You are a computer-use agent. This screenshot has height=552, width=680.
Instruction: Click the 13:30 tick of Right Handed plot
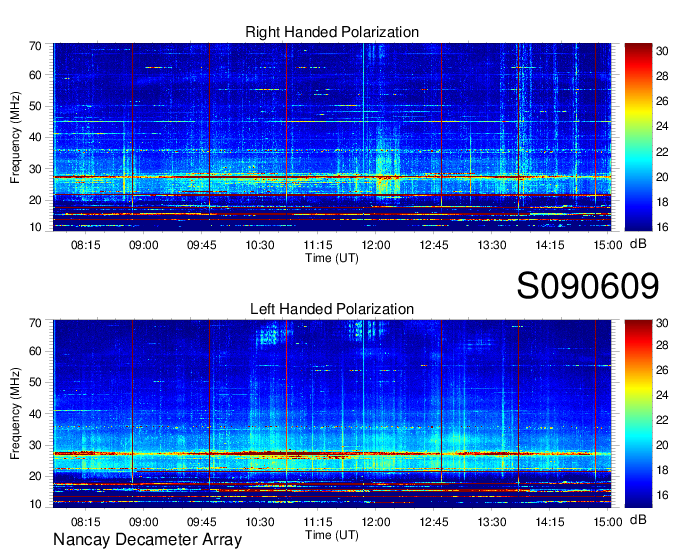coord(492,245)
